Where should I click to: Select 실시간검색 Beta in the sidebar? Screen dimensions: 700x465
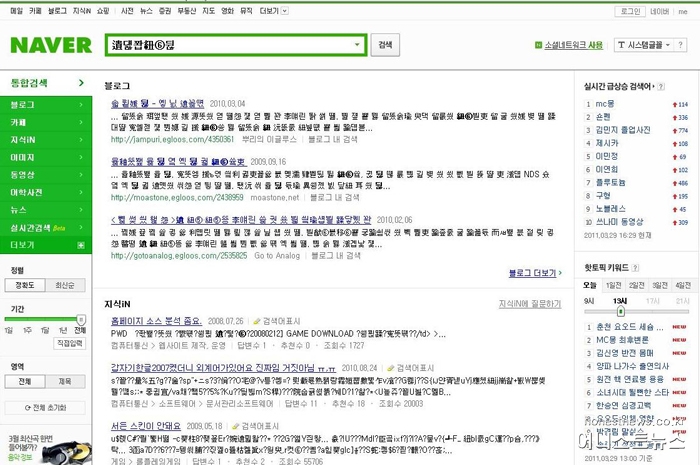pyautogui.click(x=46, y=228)
